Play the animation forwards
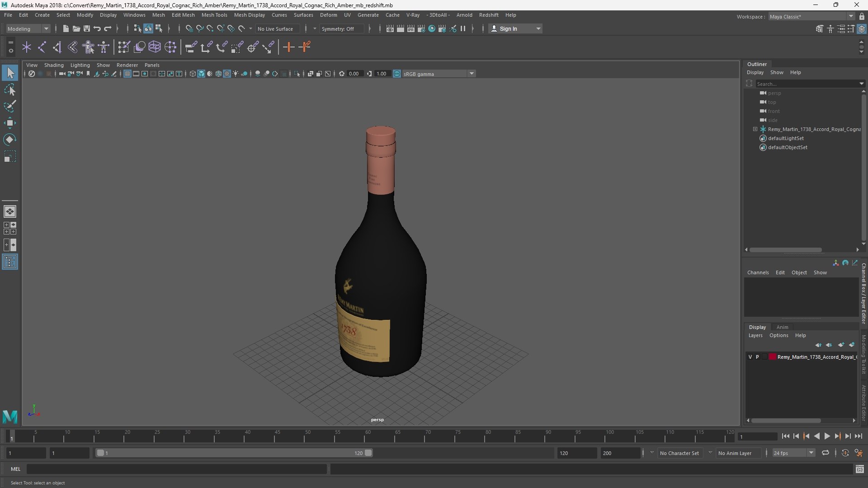 pyautogui.click(x=827, y=436)
